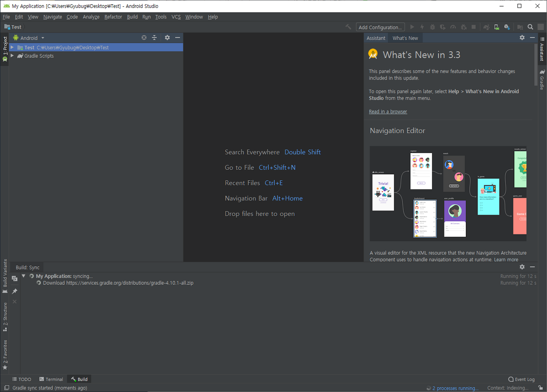This screenshot has height=392, width=547.
Task: Click the Stop square icon
Action: pos(473,27)
